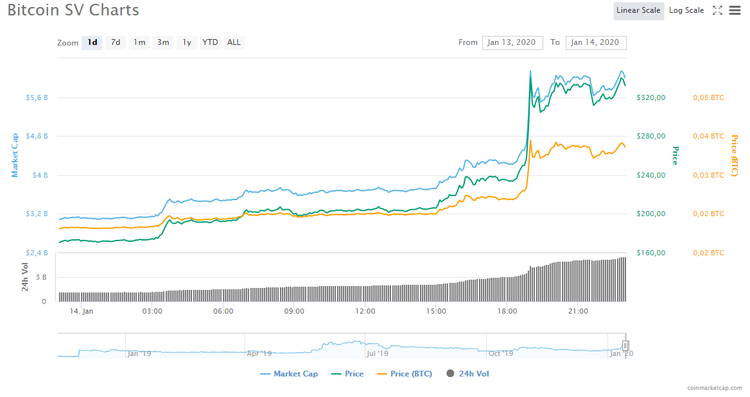
Task: Click the Market Cap axis title
Action: (15, 155)
